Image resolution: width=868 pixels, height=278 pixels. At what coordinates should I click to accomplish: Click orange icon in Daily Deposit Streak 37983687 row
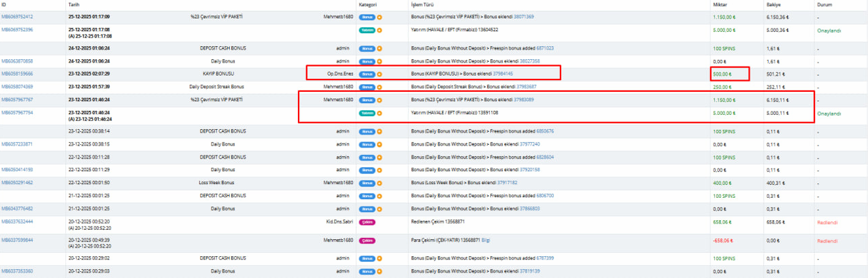(x=380, y=87)
